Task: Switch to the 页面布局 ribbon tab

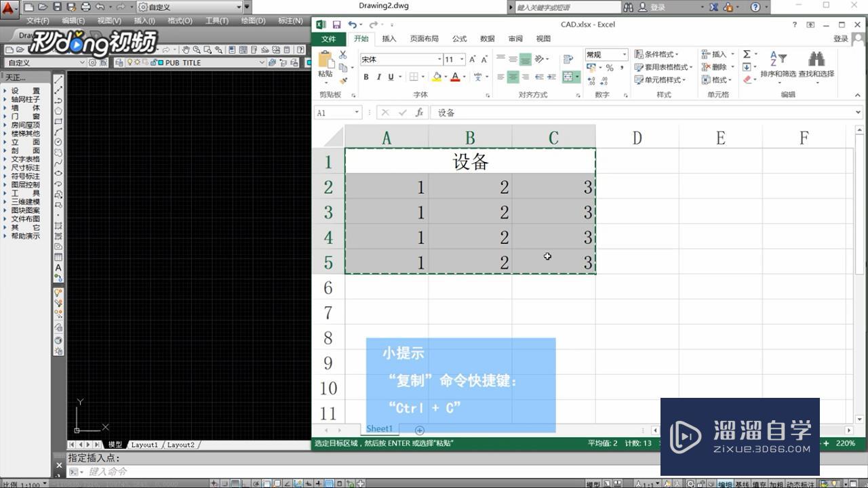Action: [424, 39]
